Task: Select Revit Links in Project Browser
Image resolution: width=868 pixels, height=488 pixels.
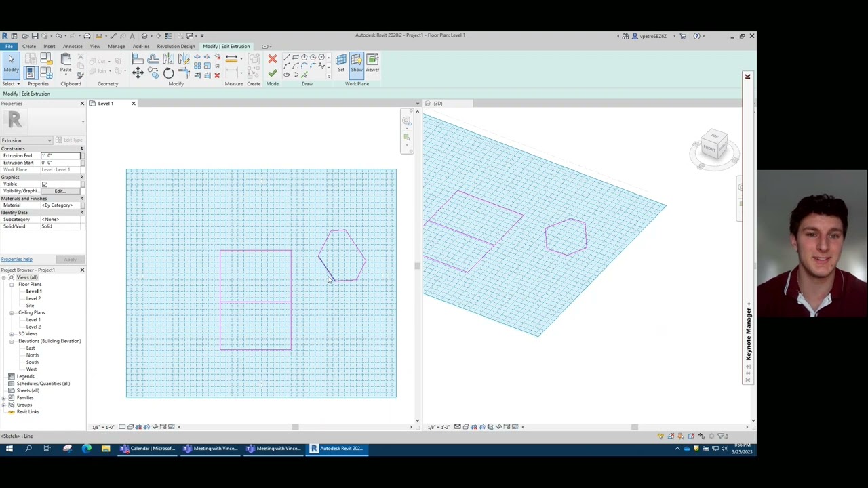Action: click(x=28, y=412)
